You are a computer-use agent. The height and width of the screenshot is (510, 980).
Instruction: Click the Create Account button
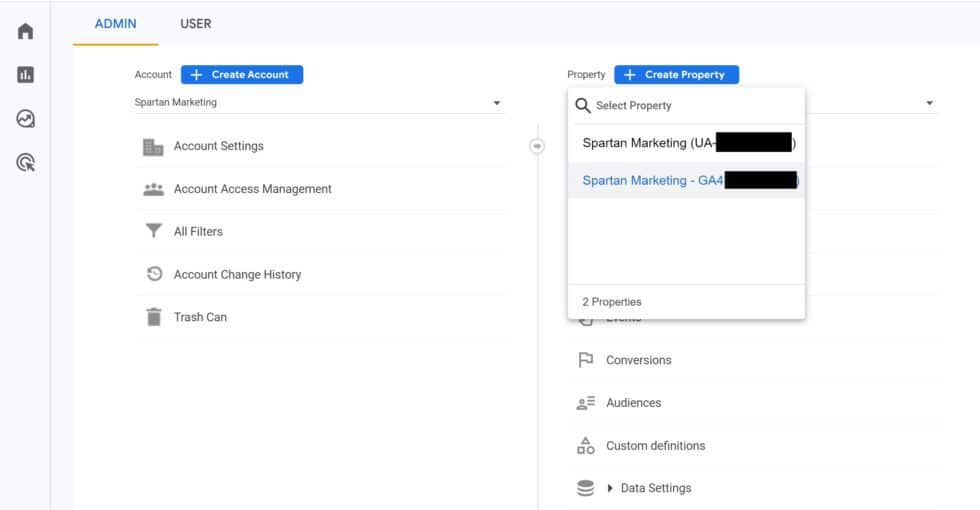(x=242, y=74)
